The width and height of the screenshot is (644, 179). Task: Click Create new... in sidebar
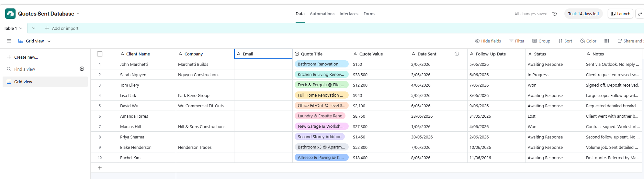tap(26, 57)
